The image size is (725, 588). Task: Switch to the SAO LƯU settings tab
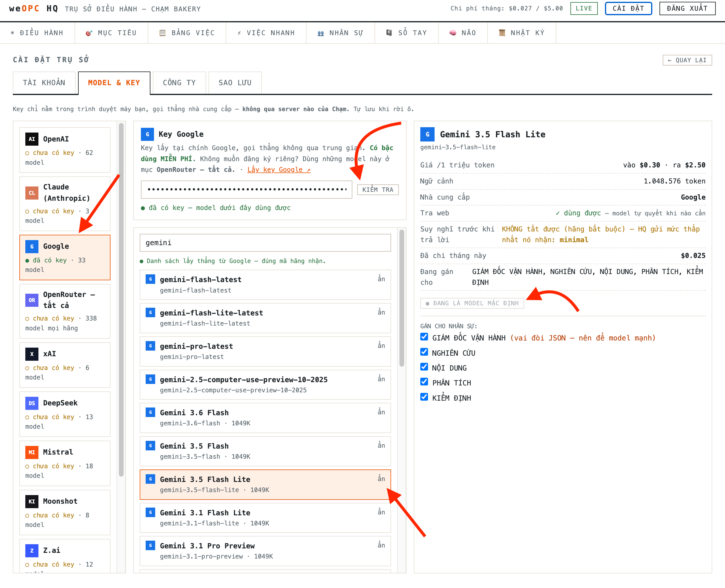235,83
